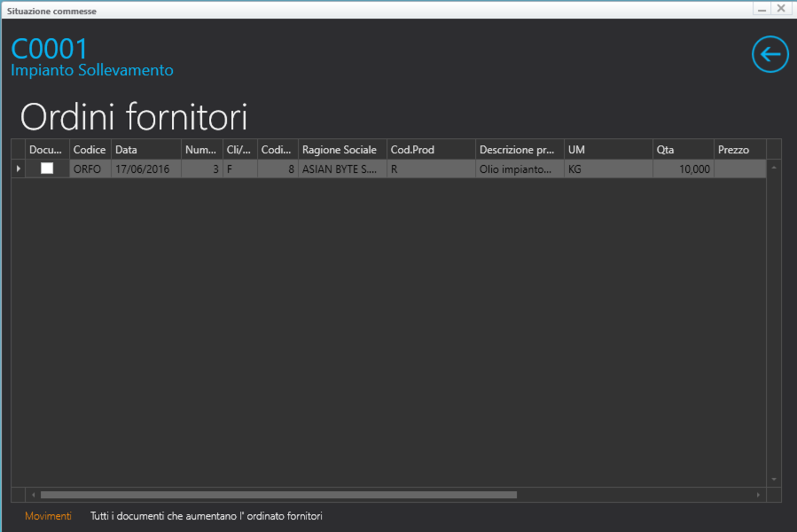Screen dimensions: 797x532
Task: Select the Olio impianto description cell
Action: tap(520, 168)
